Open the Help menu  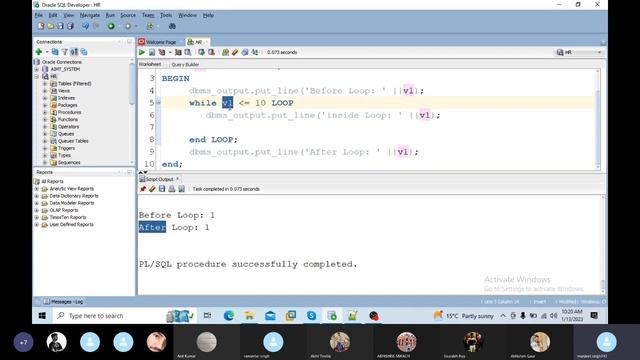208,15
